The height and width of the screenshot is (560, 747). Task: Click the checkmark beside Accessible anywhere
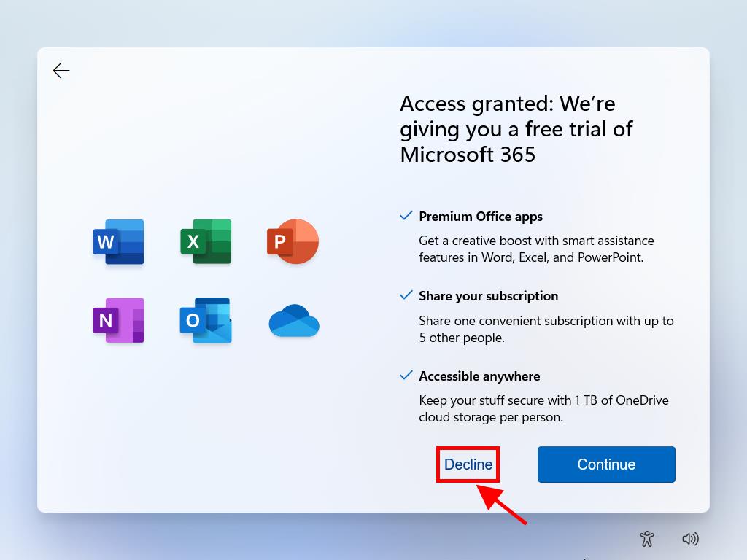(406, 376)
